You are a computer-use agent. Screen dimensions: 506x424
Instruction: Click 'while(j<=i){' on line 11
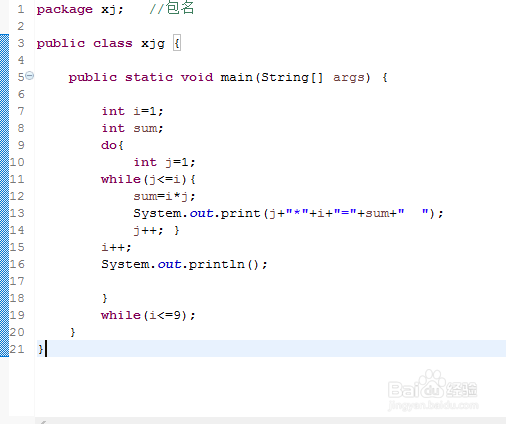click(148, 180)
